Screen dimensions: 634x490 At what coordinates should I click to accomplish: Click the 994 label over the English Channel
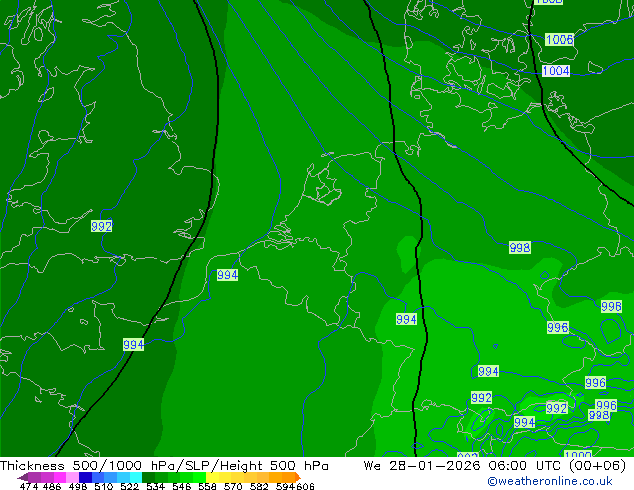click(x=133, y=345)
